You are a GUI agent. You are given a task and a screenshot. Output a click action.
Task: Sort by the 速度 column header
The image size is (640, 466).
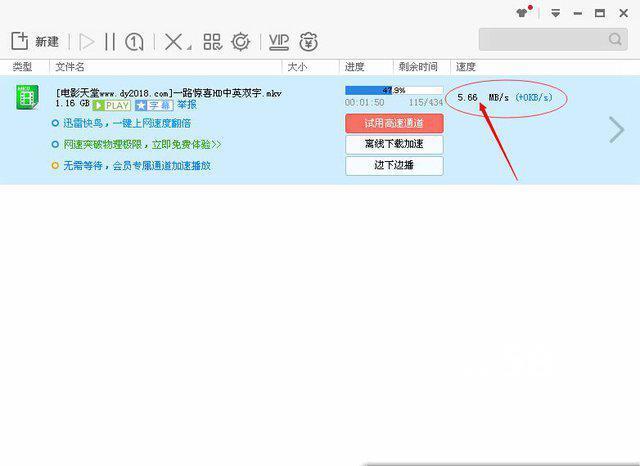(x=466, y=67)
